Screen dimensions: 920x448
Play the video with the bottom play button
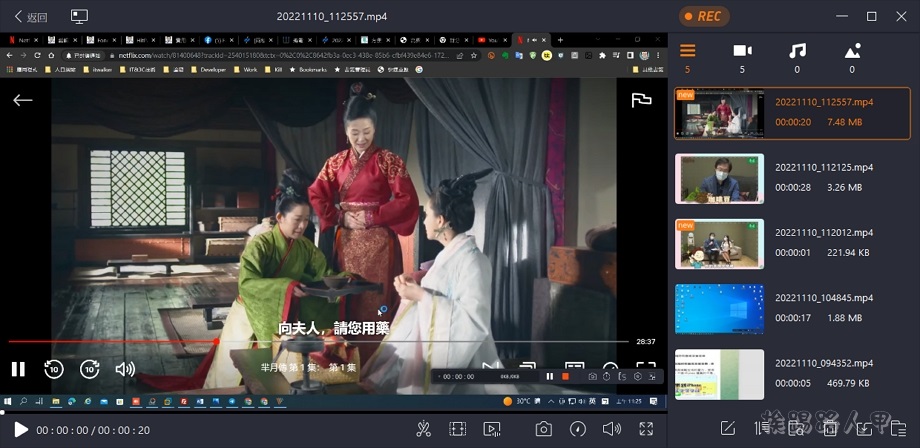click(20, 429)
